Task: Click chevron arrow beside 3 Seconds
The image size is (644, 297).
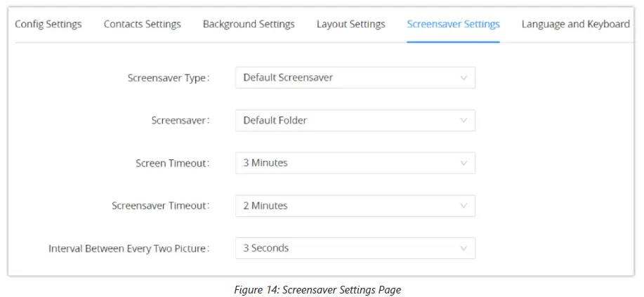Action: 464,248
